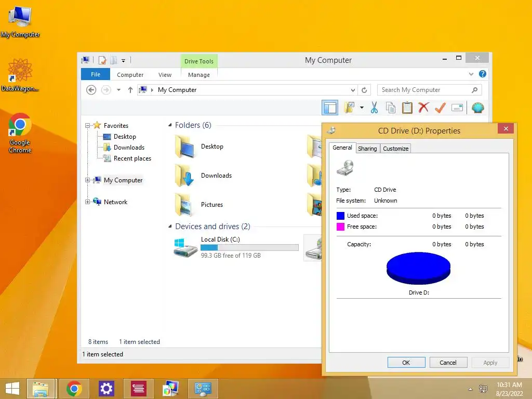Viewport: 532px width, 399px height.
Task: Show hidden tray icons arrow
Action: click(470, 389)
